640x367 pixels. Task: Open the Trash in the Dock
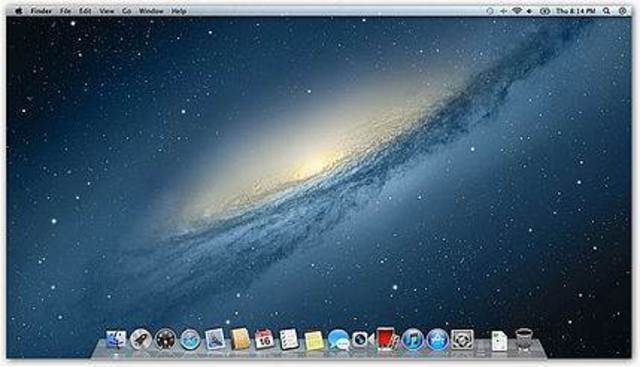click(x=523, y=340)
